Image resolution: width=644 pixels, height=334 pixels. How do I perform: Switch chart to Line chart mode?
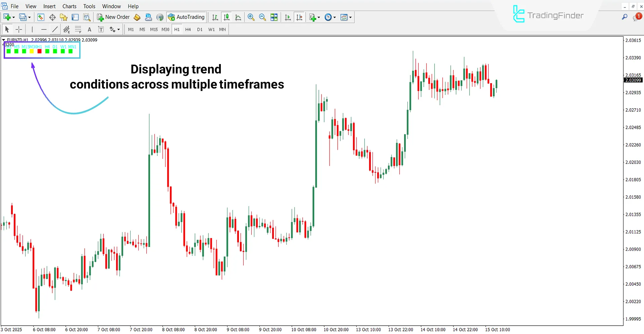(238, 17)
